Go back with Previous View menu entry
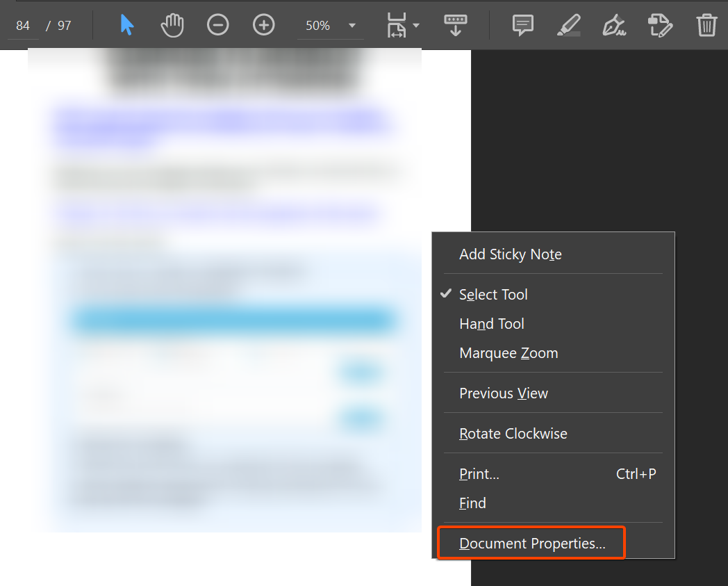The width and height of the screenshot is (728, 586). (503, 393)
